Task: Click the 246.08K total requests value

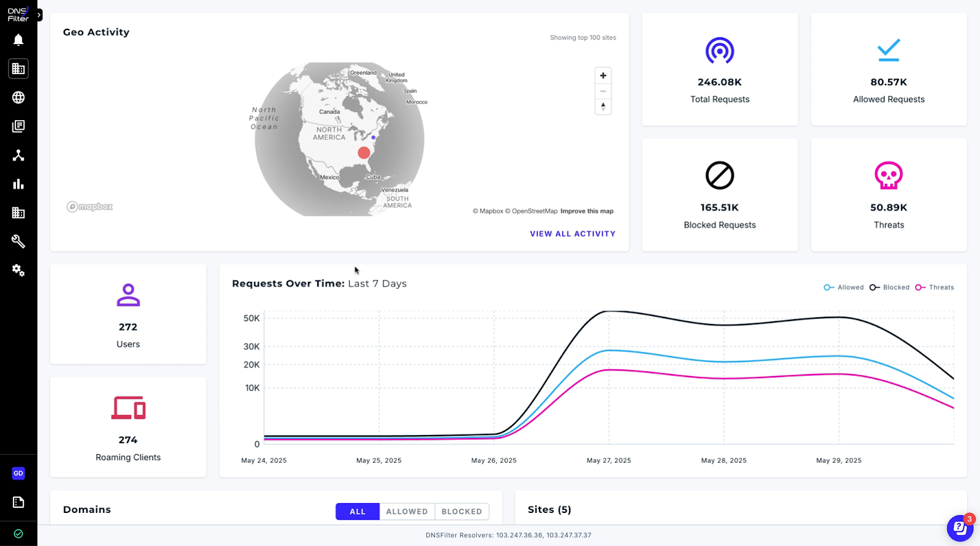Action: pyautogui.click(x=720, y=82)
